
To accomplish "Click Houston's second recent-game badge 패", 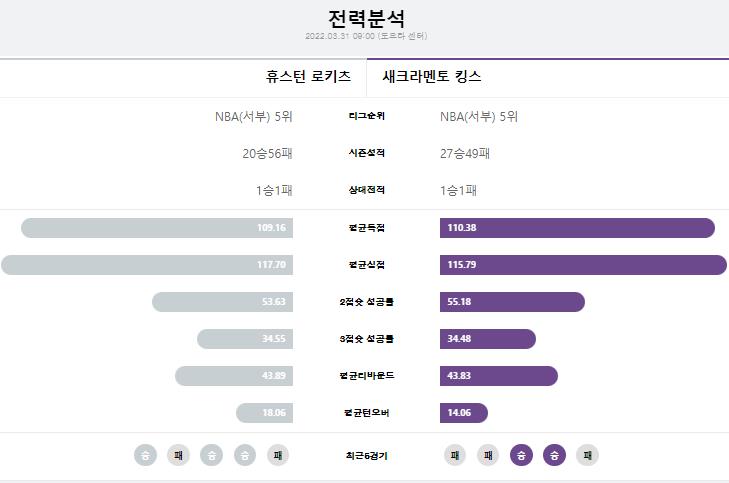I will [x=179, y=455].
